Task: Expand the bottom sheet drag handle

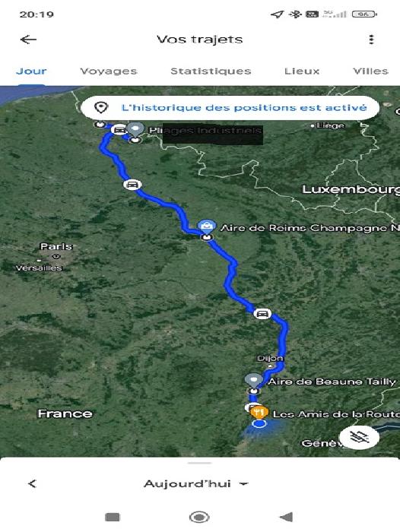Action: [200, 463]
